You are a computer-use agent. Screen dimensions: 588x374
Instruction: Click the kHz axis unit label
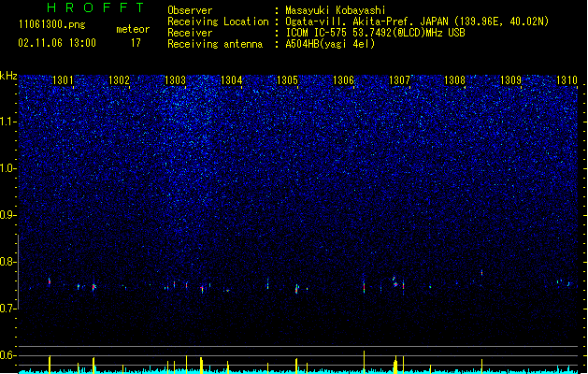click(x=8, y=76)
